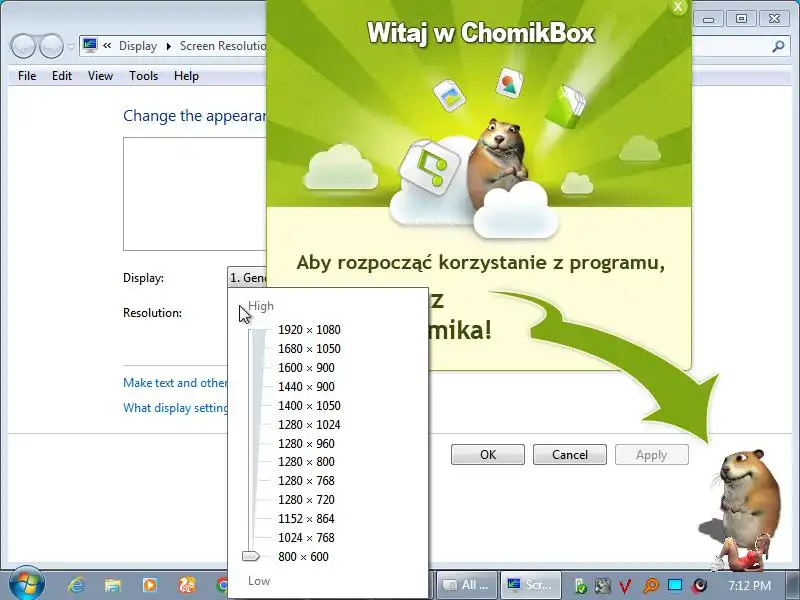Click OK to confirm resolution settings
800x600 pixels.
(x=488, y=455)
